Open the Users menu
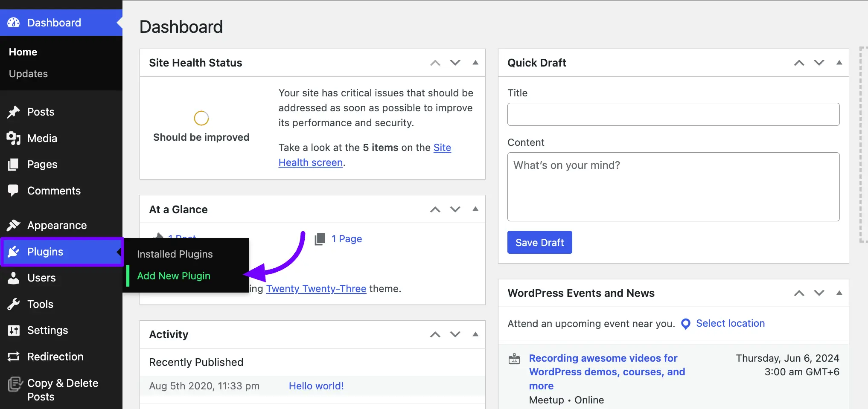 pos(61,278)
